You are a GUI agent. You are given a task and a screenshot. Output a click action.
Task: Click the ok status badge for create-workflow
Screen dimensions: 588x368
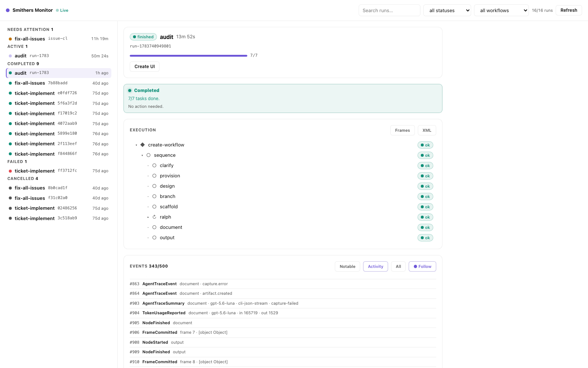click(425, 145)
